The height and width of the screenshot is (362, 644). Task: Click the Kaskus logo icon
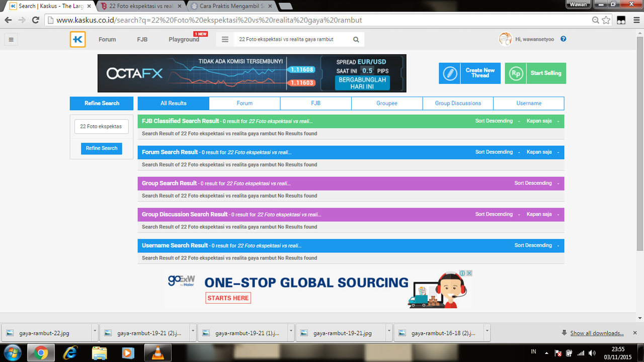[x=78, y=39]
